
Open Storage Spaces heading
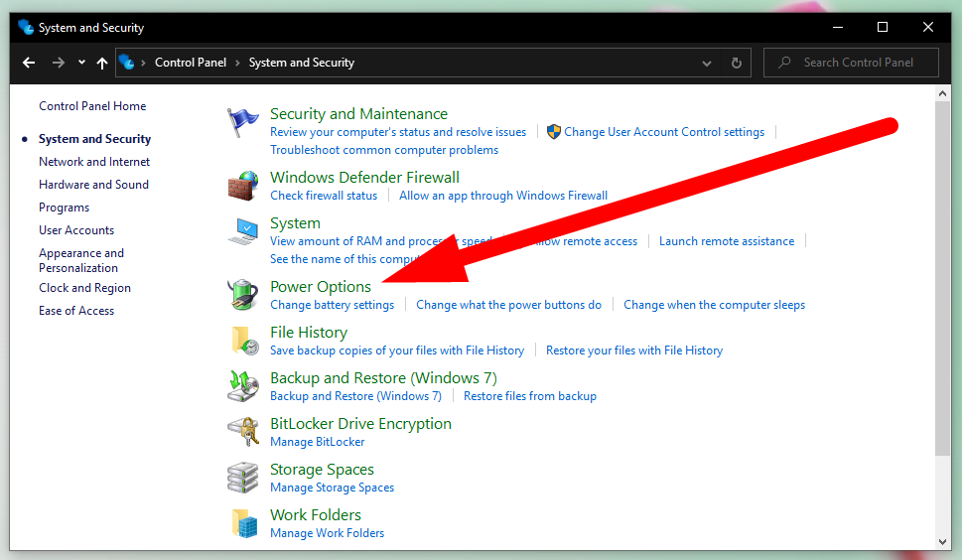point(322,470)
